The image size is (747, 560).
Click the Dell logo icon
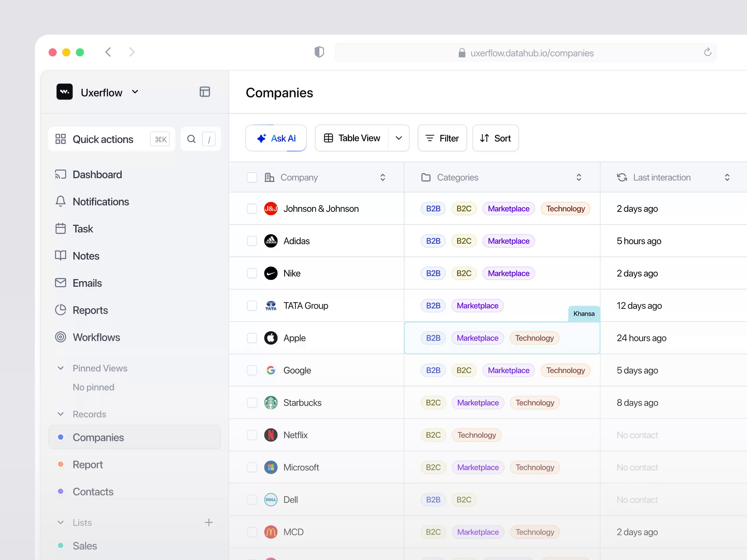click(x=271, y=500)
